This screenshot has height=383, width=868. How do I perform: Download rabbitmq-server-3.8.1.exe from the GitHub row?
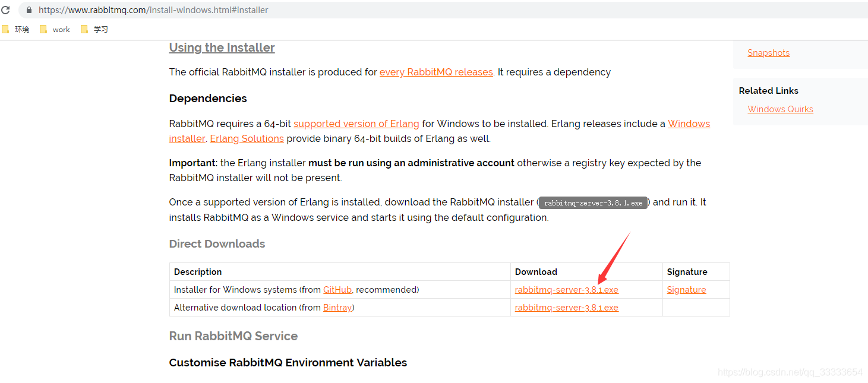point(566,289)
